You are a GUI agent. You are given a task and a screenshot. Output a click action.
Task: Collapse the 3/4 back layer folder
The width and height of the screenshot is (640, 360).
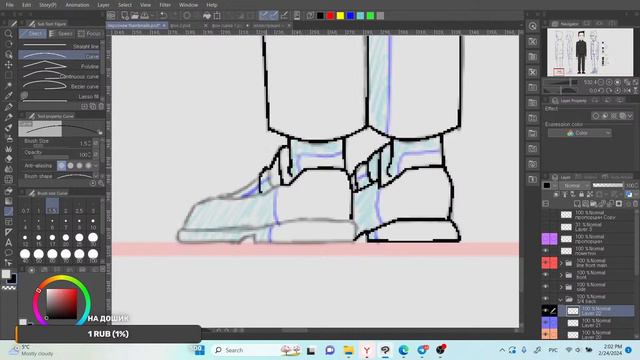pyautogui.click(x=561, y=299)
